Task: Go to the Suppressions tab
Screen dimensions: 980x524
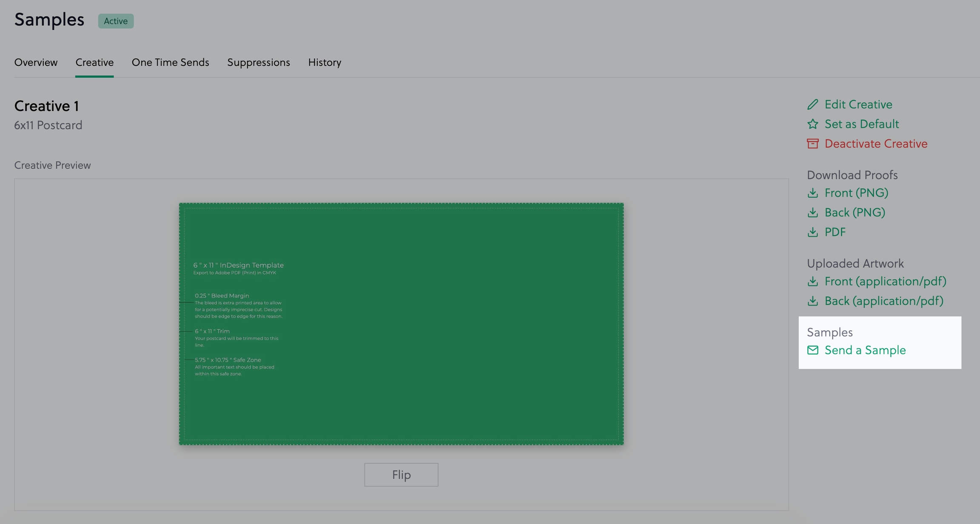Action: click(258, 62)
